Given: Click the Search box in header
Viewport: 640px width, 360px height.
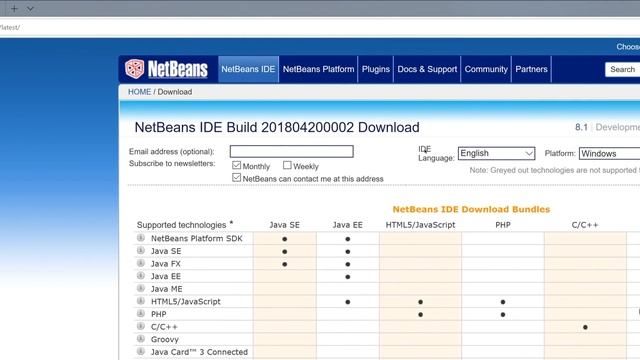Looking at the screenshot, I should click(x=622, y=69).
